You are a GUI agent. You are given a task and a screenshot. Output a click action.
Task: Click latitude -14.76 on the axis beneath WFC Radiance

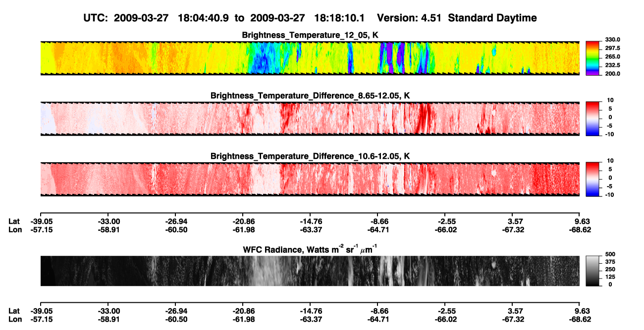310,311
